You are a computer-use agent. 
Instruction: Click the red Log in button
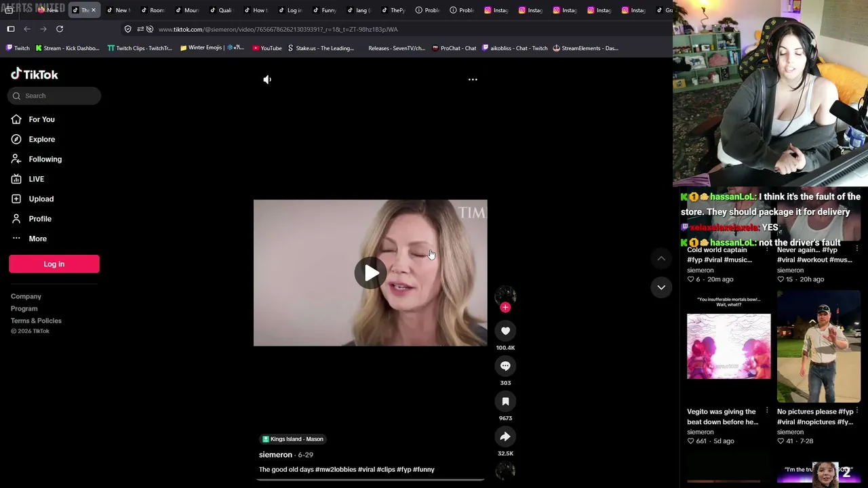[54, 264]
